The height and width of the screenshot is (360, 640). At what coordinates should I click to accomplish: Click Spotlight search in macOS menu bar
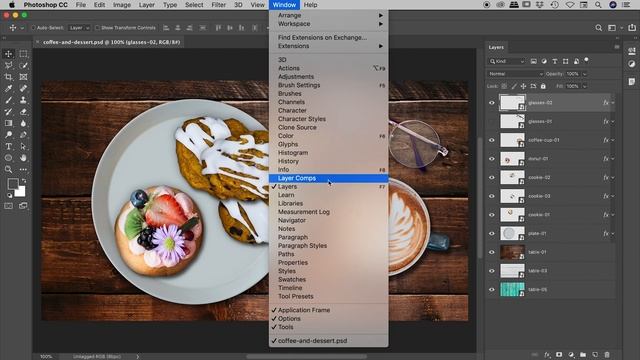pyautogui.click(x=598, y=5)
